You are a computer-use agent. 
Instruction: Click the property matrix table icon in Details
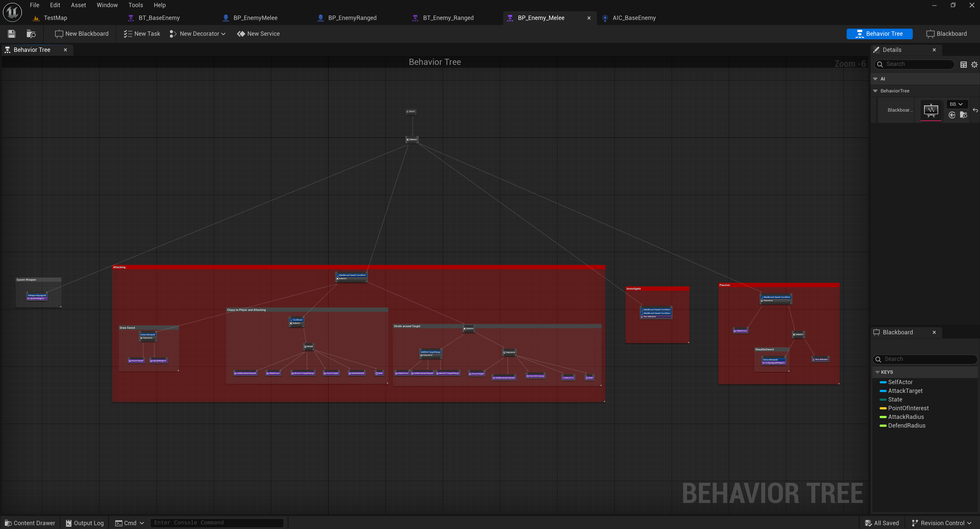tap(963, 65)
